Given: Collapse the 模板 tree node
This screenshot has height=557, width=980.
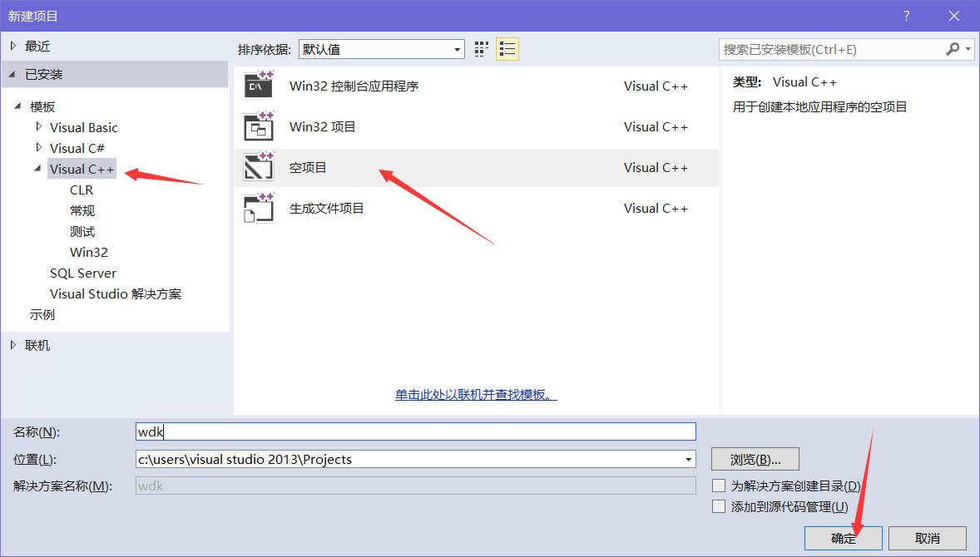Looking at the screenshot, I should pyautogui.click(x=17, y=106).
